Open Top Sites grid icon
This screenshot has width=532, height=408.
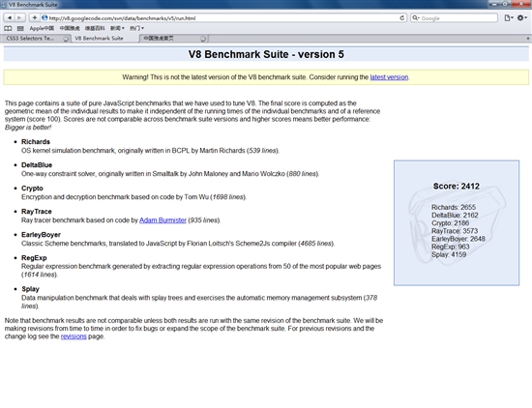20,28
